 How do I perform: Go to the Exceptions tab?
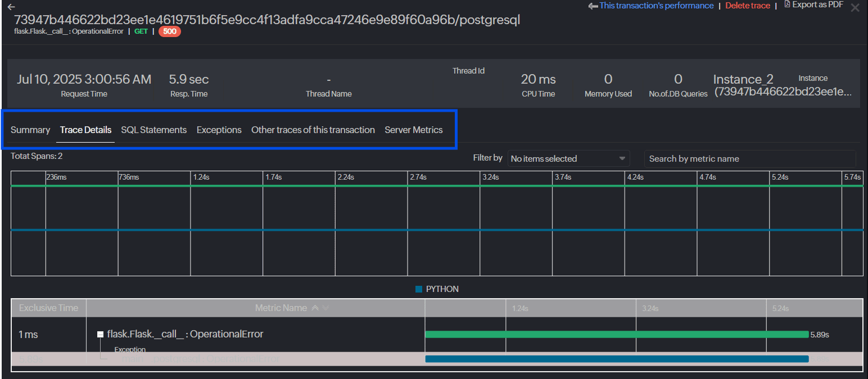tap(219, 130)
